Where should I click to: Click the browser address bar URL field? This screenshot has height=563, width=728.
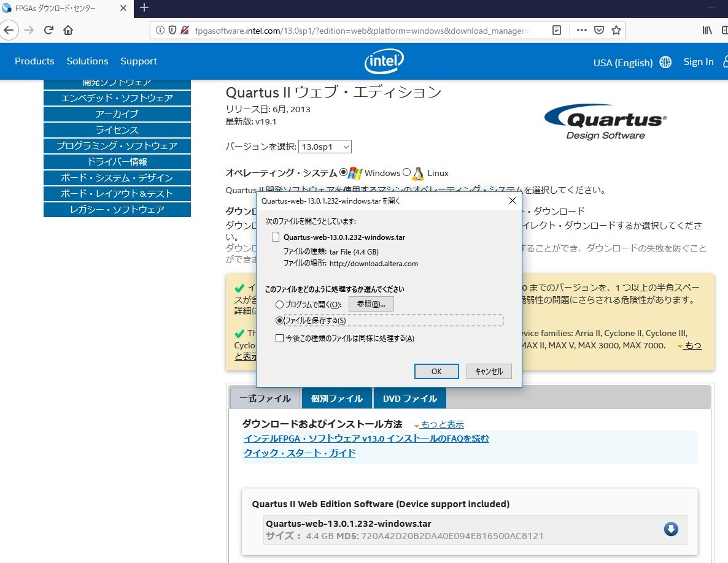point(362,31)
